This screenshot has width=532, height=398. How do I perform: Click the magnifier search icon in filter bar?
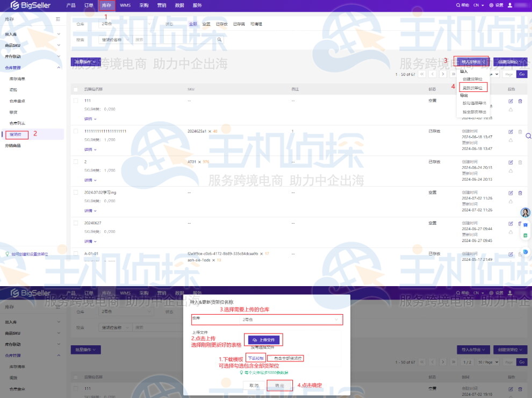coord(218,38)
